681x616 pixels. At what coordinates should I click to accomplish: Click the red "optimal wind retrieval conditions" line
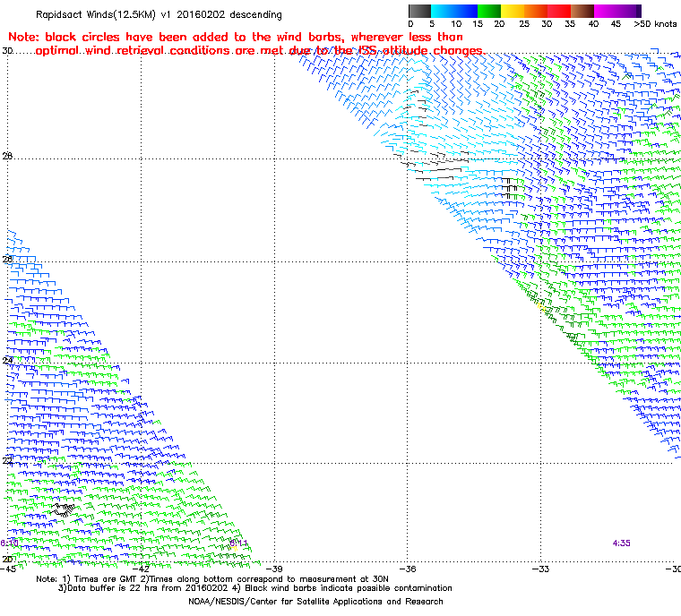click(x=260, y=50)
